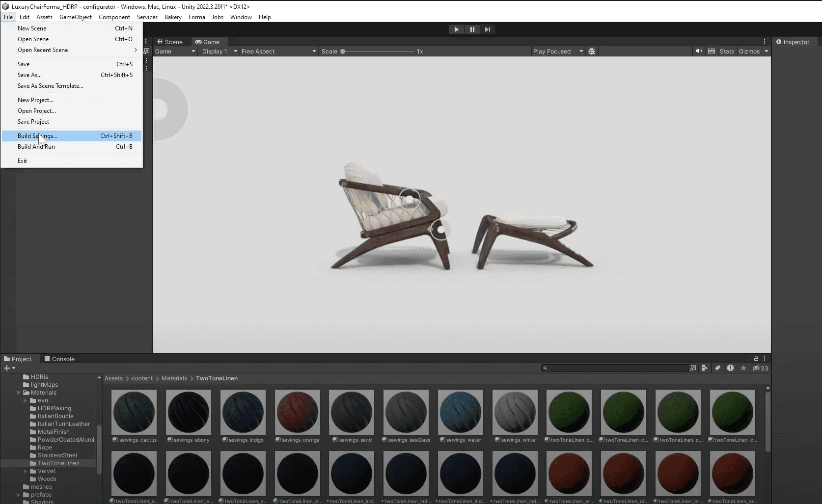Select the Play Focused aspect dropdown

click(x=557, y=51)
